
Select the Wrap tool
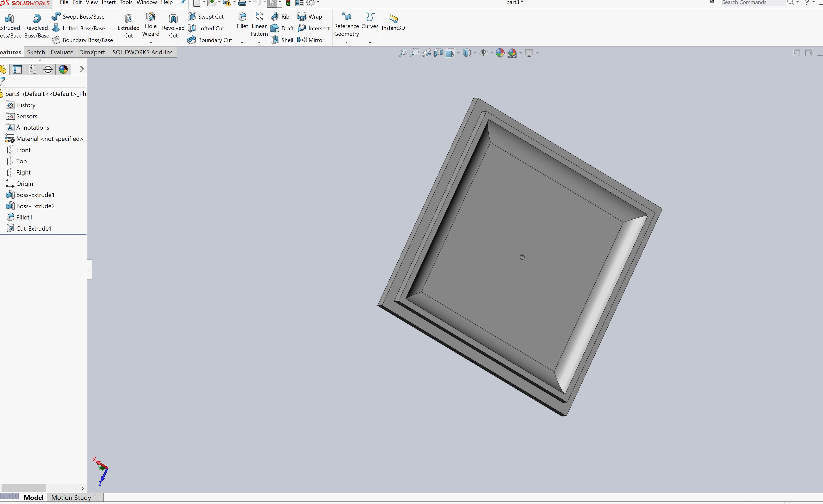[310, 16]
